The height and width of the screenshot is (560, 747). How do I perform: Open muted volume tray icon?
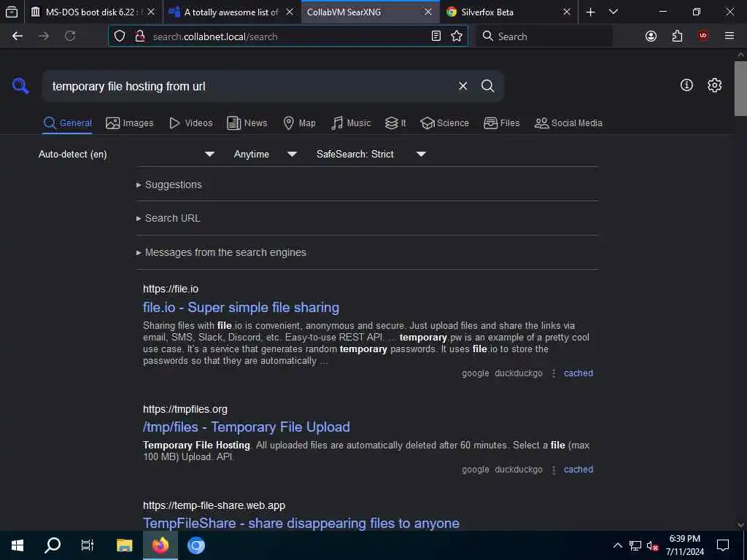[652, 545]
